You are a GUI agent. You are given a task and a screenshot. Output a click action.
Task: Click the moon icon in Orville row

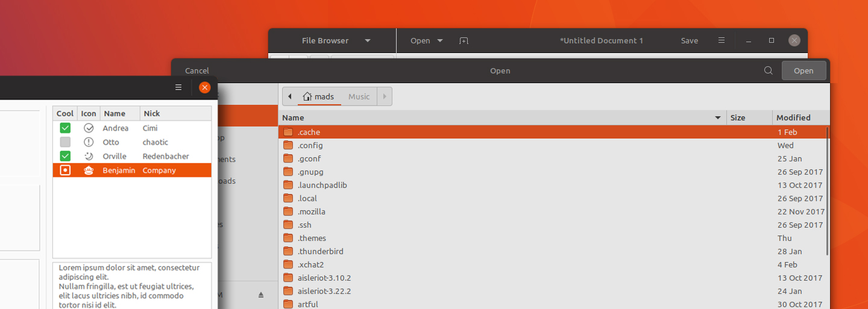(89, 156)
